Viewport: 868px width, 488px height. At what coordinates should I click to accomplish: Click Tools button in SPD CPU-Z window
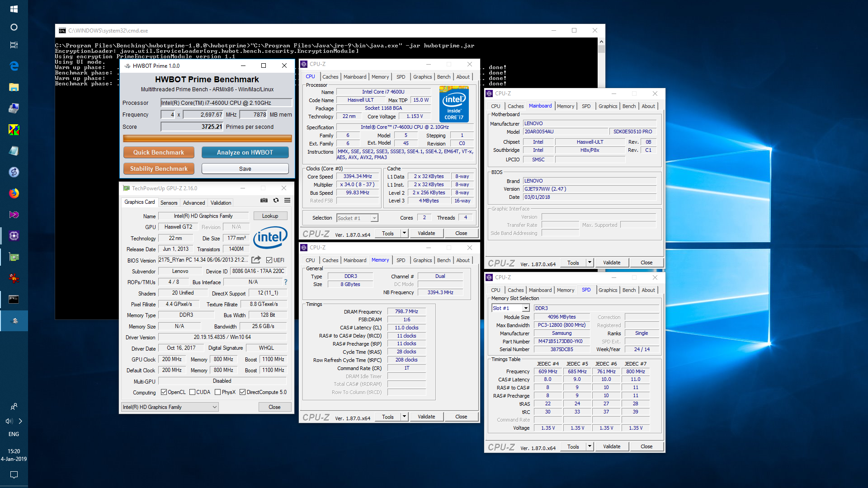[573, 446]
